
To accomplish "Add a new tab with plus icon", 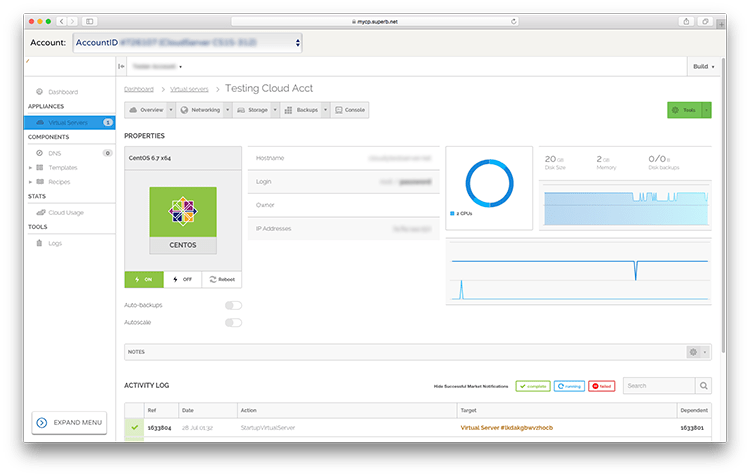I will click(720, 24).
